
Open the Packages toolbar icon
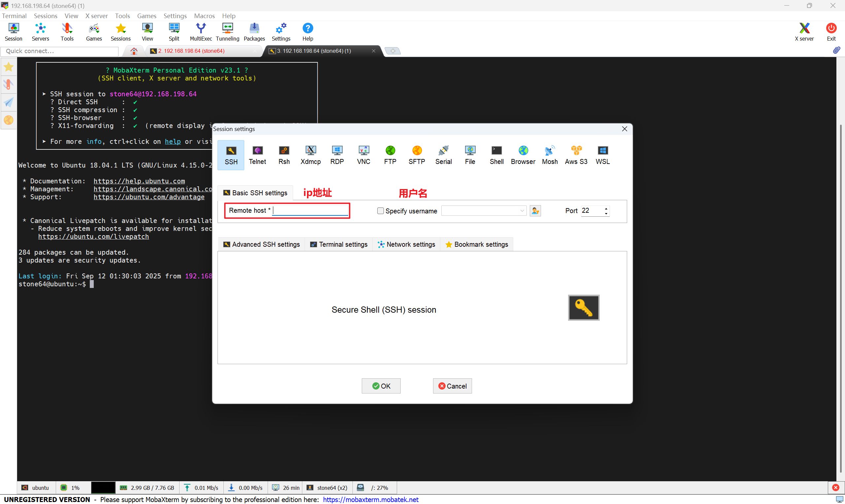coord(254,32)
